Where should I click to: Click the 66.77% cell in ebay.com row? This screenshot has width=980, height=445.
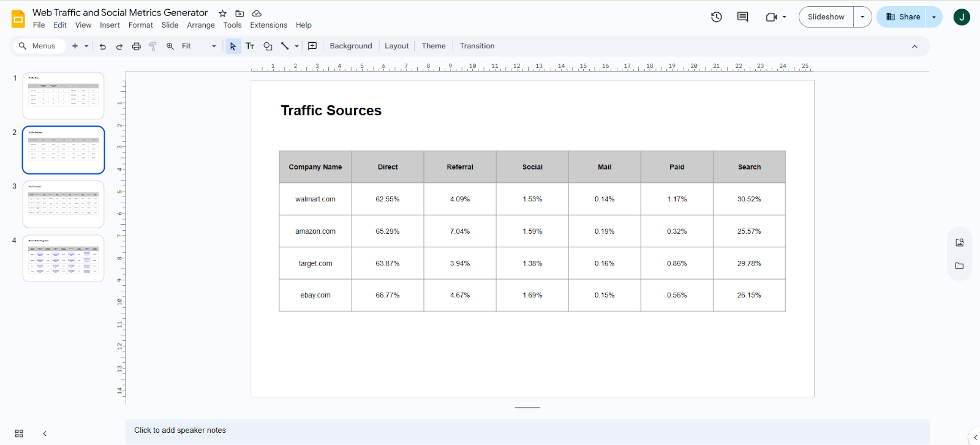(388, 295)
